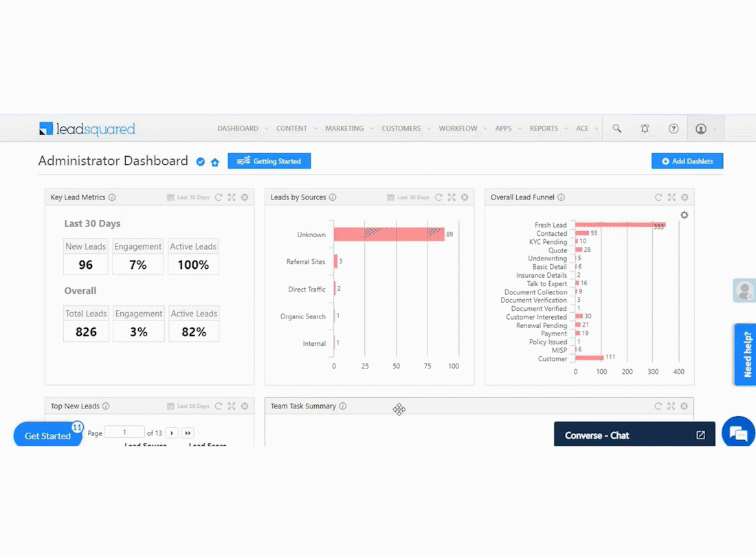Click the help question mark icon
756x557 pixels.
coord(674,129)
